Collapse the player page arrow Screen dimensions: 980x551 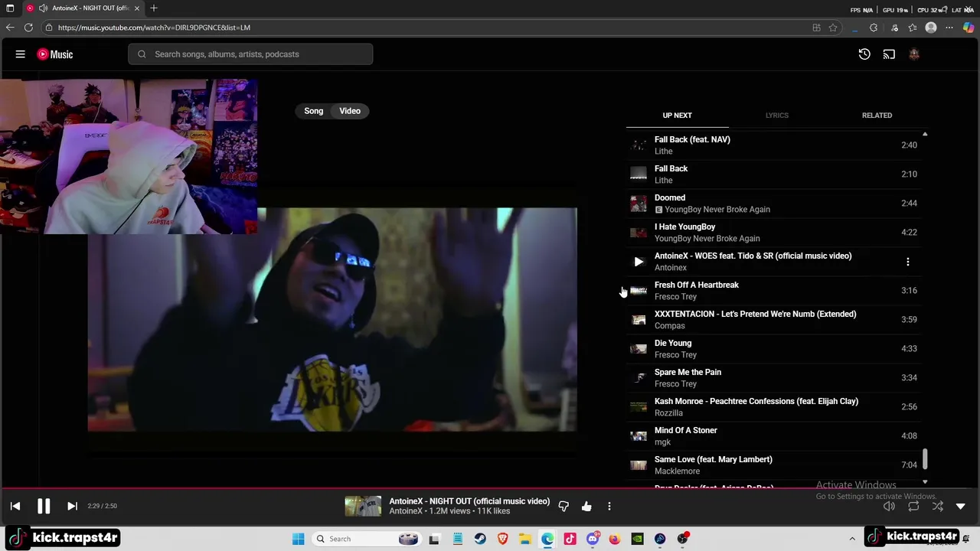pos(961,506)
